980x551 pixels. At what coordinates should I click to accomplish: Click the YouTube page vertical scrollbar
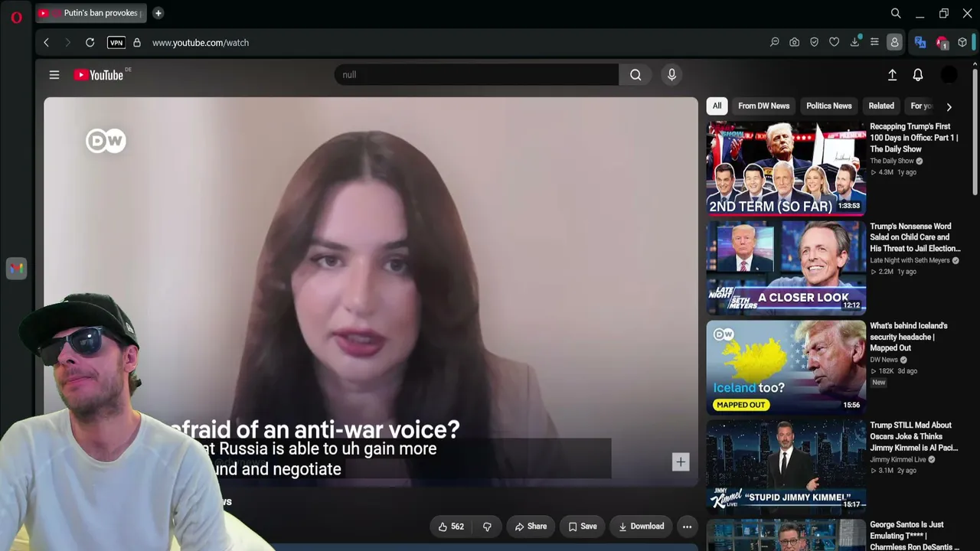point(975,132)
